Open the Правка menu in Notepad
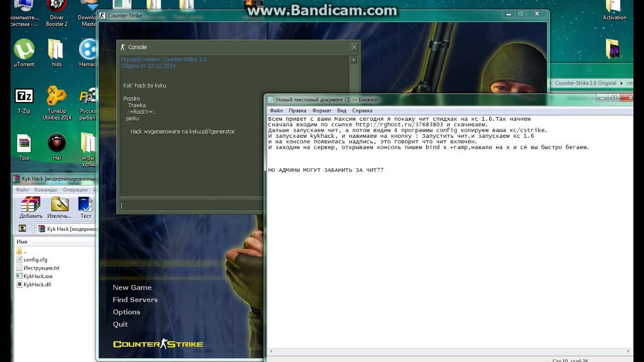 [x=297, y=111]
